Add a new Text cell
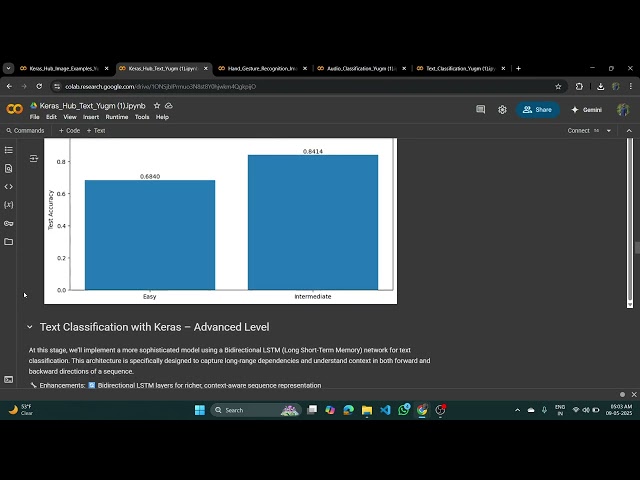Viewport: 640px width, 480px height. pyautogui.click(x=96, y=131)
